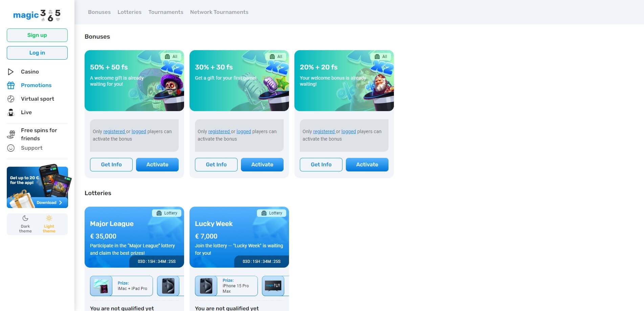Open the Lucky Week lottery banner
Image resolution: width=644 pixels, height=311 pixels.
click(239, 237)
